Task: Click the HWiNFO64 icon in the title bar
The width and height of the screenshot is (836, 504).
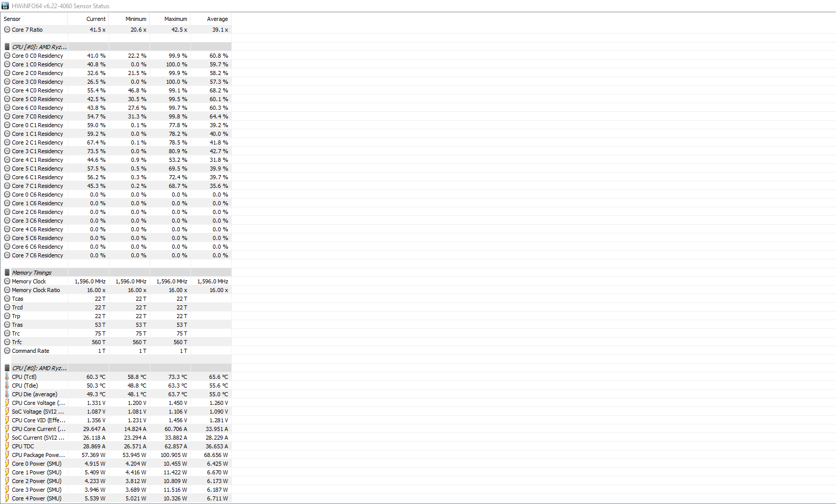Action: 5,6
